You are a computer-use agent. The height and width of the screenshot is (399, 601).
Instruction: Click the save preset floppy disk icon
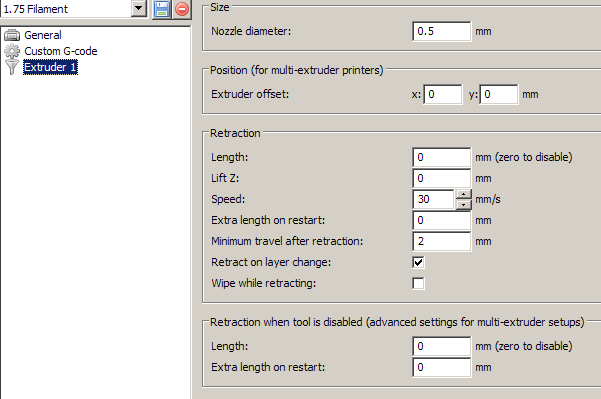[161, 9]
